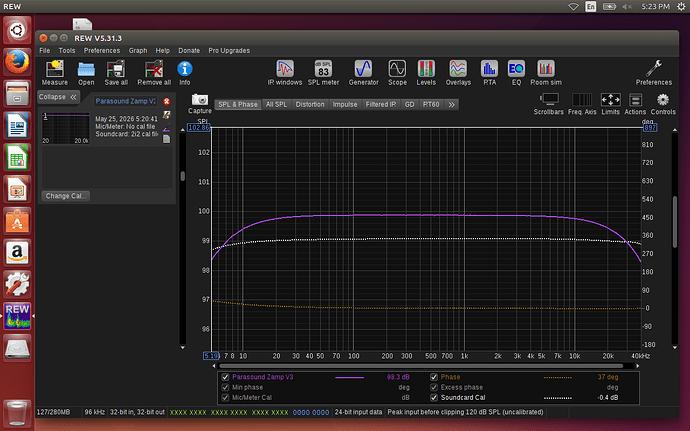This screenshot has height=431, width=690.
Task: Open the Scope tool
Action: click(397, 73)
